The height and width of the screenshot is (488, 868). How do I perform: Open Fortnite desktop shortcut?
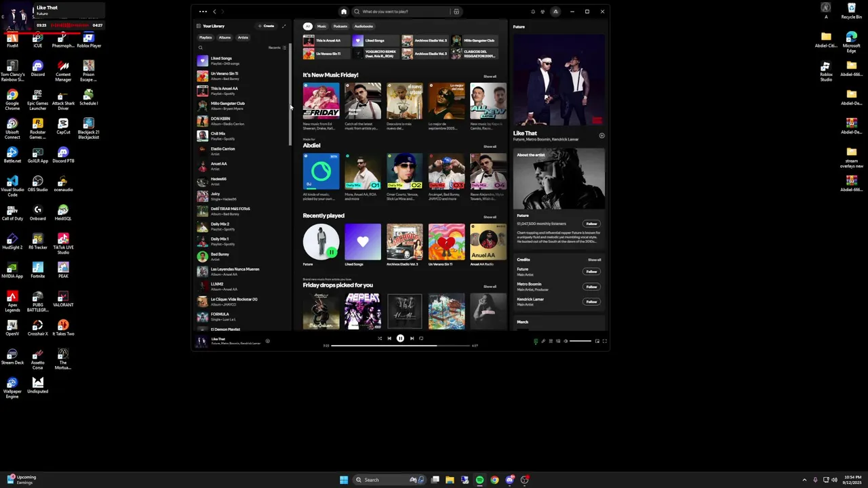click(37, 270)
